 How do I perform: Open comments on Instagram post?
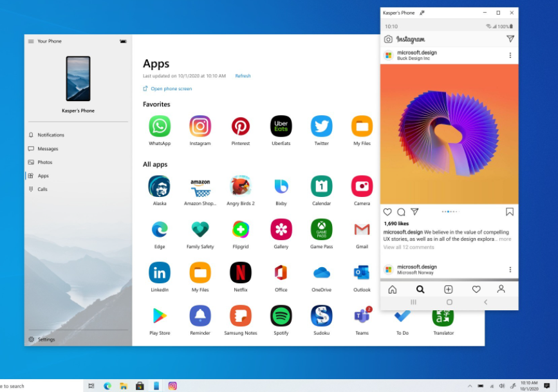pyautogui.click(x=401, y=212)
